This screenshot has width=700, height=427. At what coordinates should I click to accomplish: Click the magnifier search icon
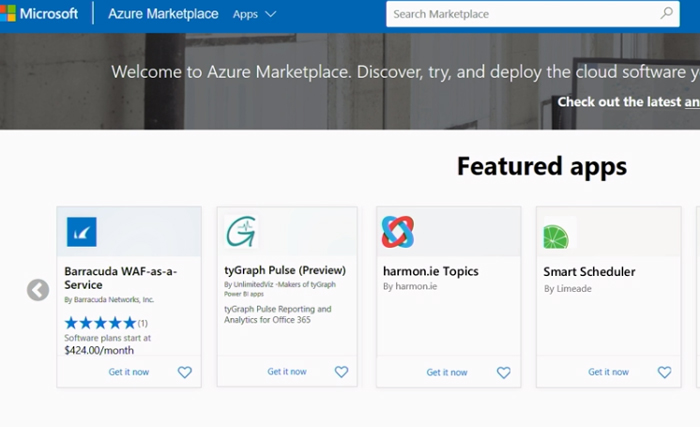pos(667,13)
